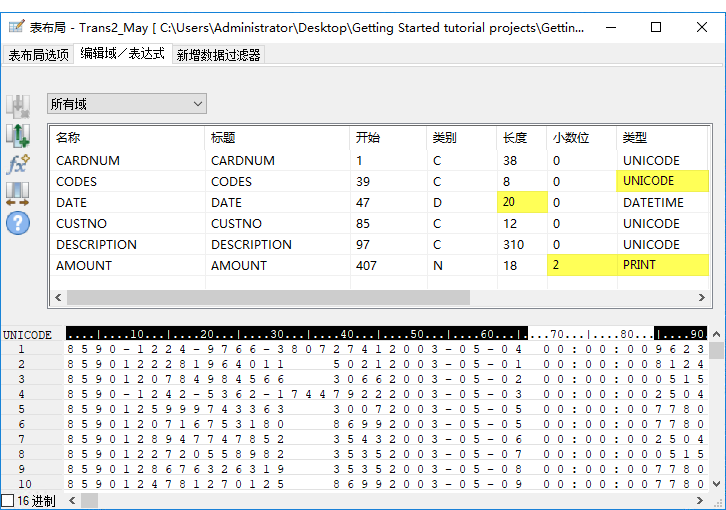Click the 长度 column header

515,138
